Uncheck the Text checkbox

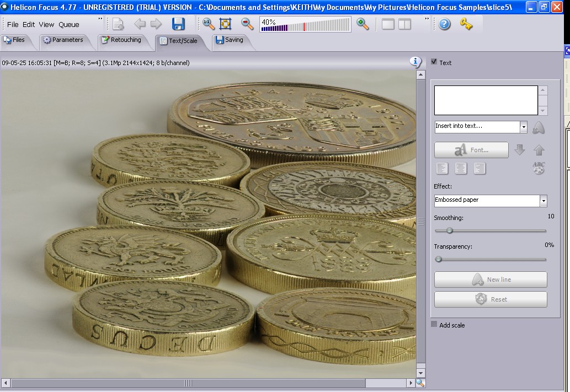coord(434,62)
